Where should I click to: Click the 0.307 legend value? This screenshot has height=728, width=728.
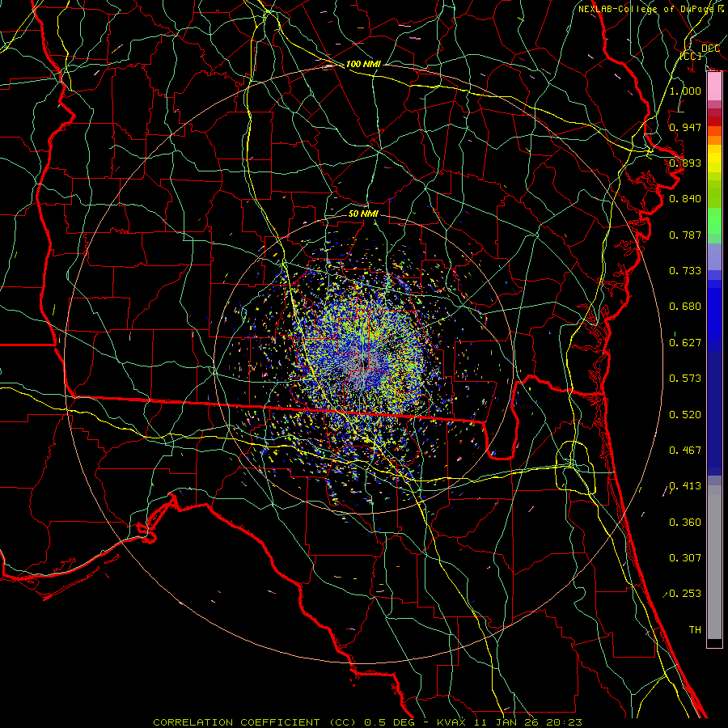point(685,558)
